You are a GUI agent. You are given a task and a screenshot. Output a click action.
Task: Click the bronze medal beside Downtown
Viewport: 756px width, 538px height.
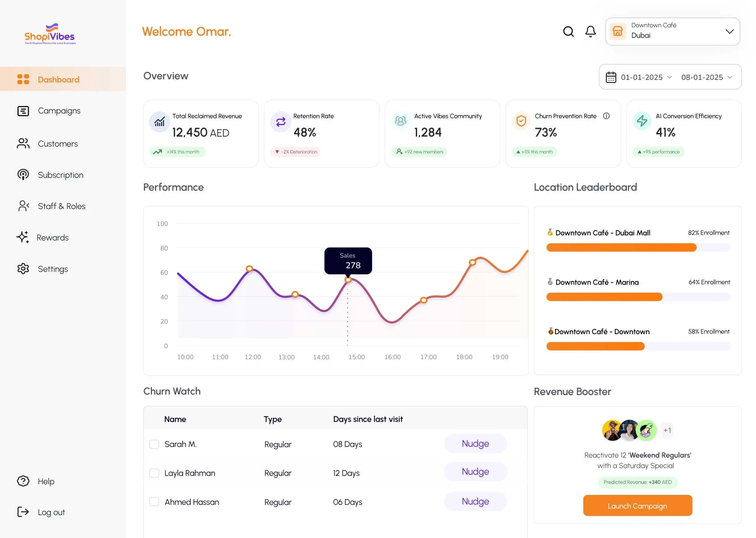coord(551,331)
